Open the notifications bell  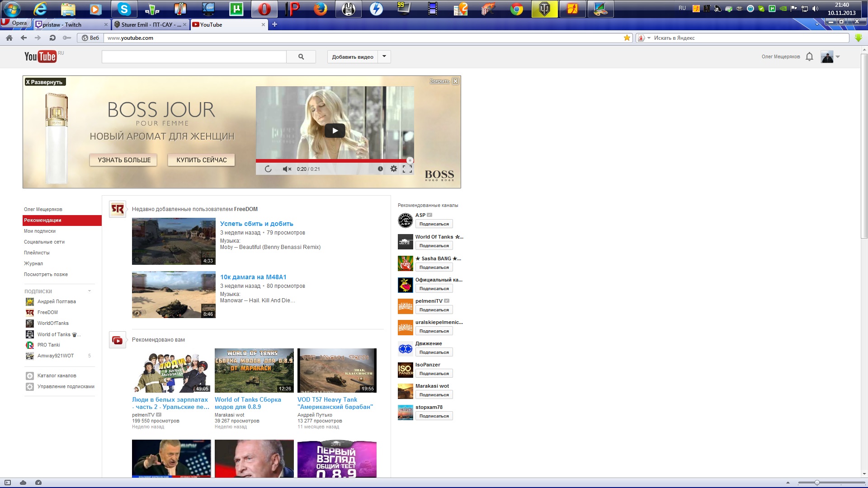tap(809, 56)
